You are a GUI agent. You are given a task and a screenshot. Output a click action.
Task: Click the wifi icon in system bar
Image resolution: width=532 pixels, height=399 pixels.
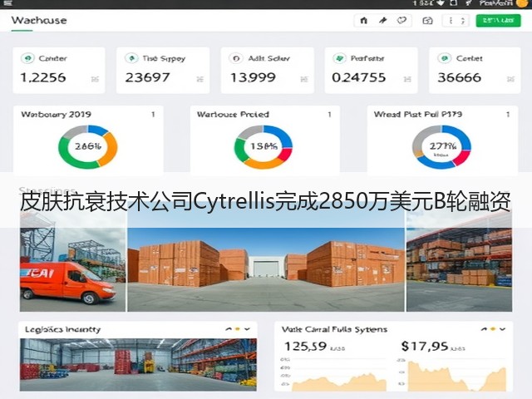point(441,3)
